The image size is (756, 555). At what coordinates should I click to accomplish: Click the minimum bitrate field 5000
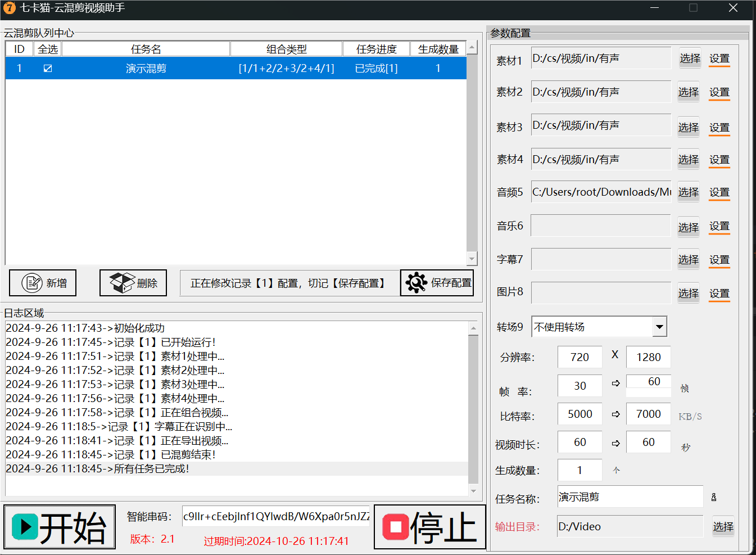coord(580,414)
